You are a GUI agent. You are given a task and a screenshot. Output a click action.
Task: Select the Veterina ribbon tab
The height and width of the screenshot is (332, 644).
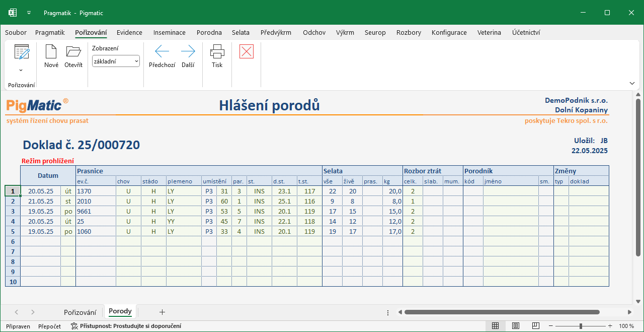(489, 32)
